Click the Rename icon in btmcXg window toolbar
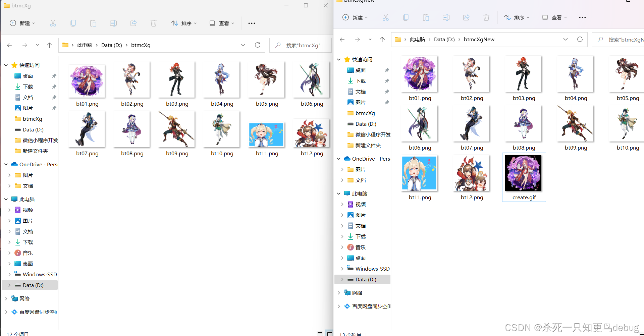 113,23
